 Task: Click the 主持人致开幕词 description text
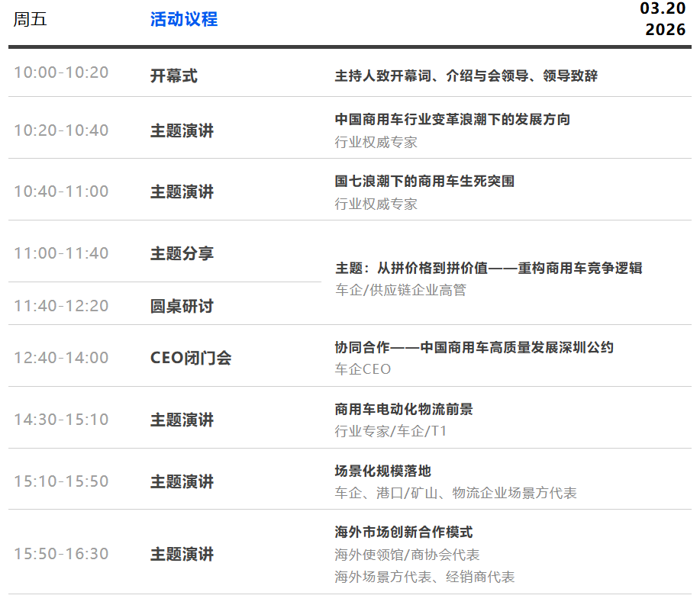click(x=466, y=76)
